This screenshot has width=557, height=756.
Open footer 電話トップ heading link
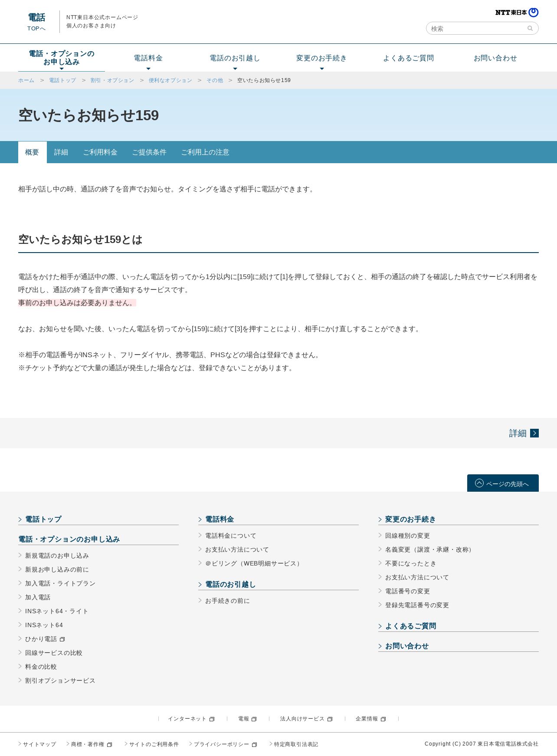click(x=43, y=519)
